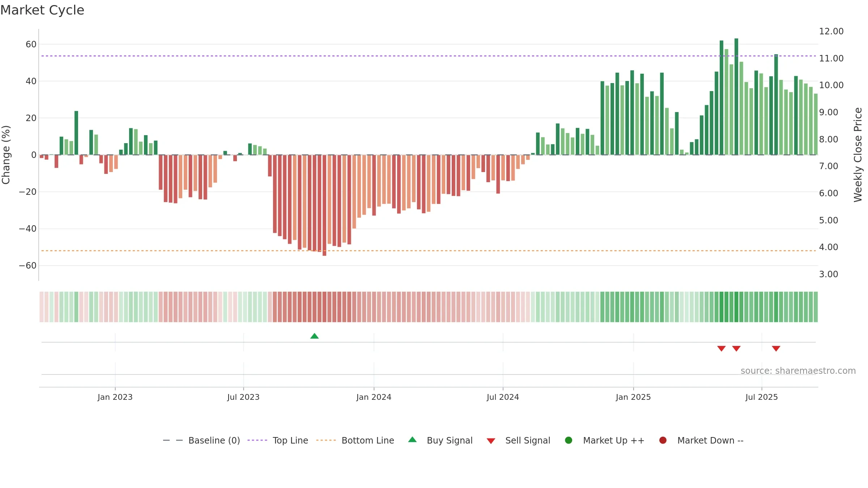Select the Buy Signal legend label

click(450, 440)
